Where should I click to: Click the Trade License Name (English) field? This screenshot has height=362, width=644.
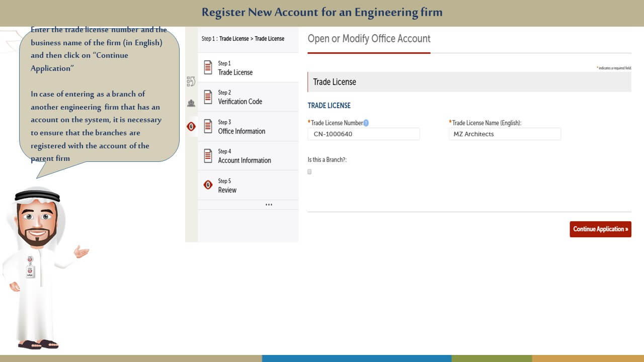click(504, 134)
